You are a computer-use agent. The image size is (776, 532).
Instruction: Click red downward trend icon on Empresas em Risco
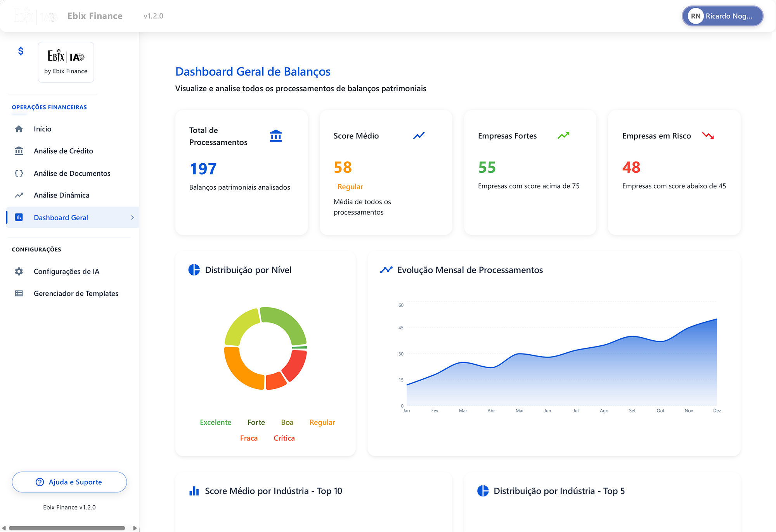click(x=708, y=136)
